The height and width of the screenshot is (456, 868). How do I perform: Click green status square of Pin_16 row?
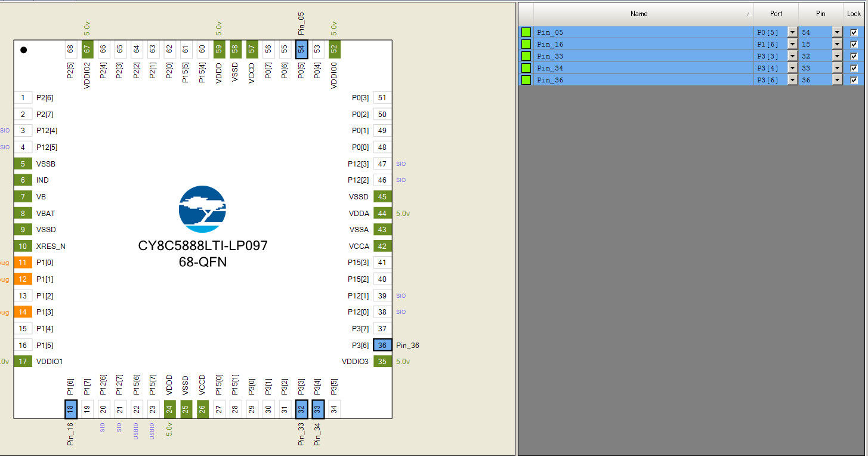(526, 44)
